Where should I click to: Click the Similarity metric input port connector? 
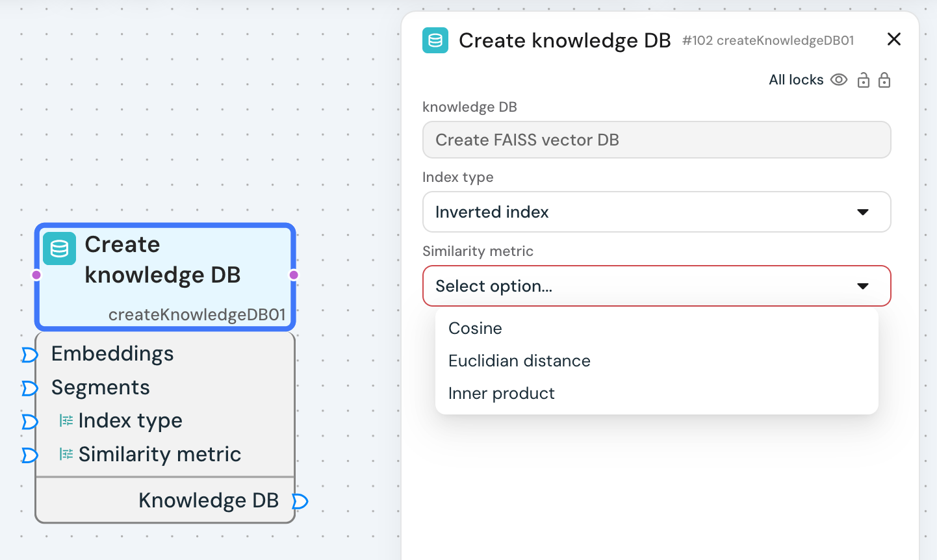click(29, 455)
